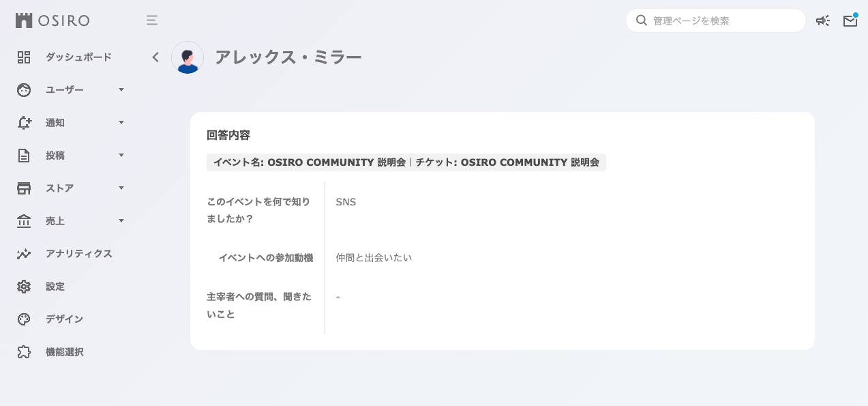Open the mail inbox icon
Screen dimensions: 868x406
[x=850, y=20]
